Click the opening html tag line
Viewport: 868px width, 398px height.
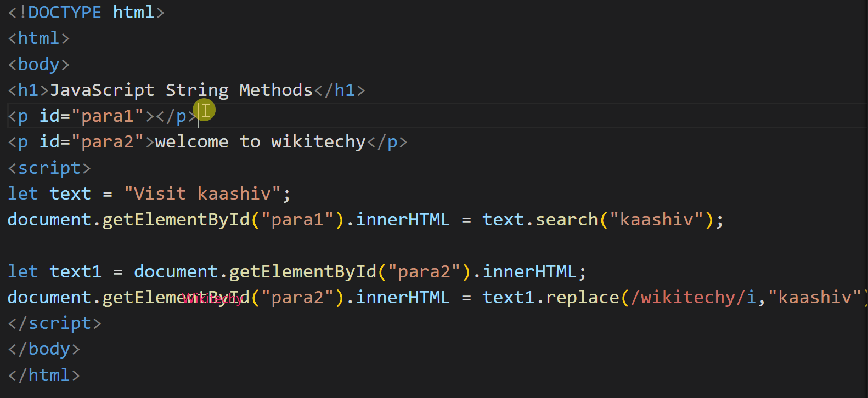39,38
